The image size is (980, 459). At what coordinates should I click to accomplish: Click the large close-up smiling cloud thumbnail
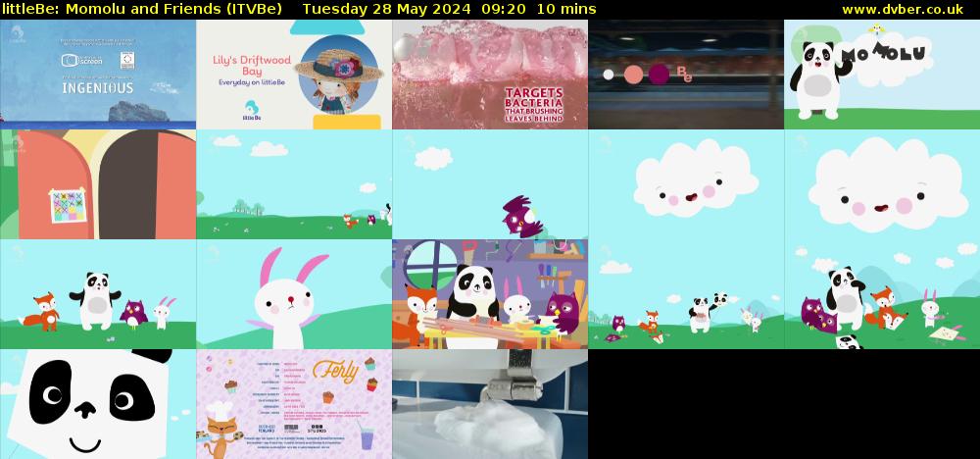coord(882,184)
